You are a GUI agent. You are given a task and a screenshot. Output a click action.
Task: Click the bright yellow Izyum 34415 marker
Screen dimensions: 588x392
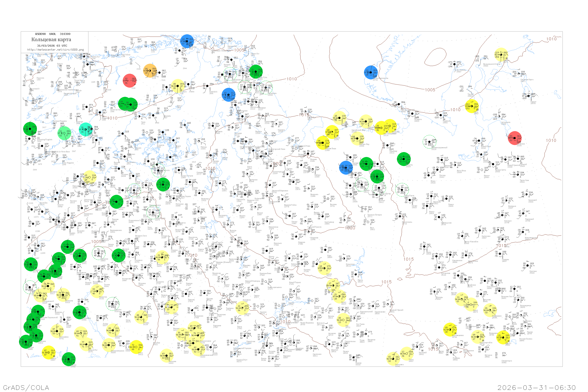[136, 347]
